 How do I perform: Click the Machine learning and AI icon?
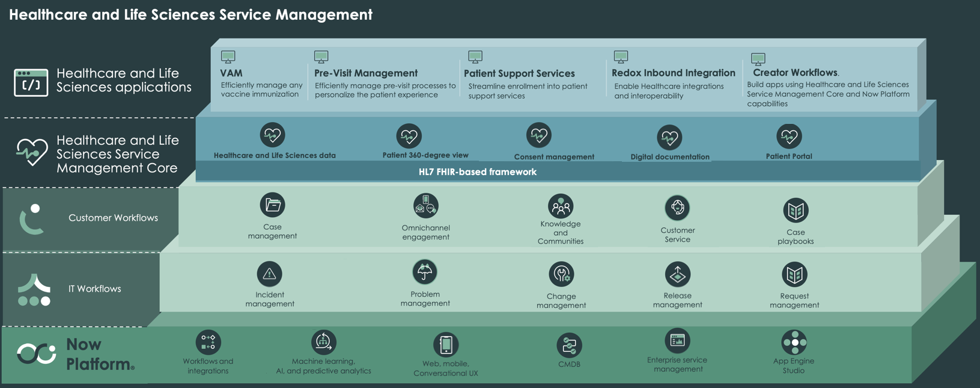click(323, 342)
